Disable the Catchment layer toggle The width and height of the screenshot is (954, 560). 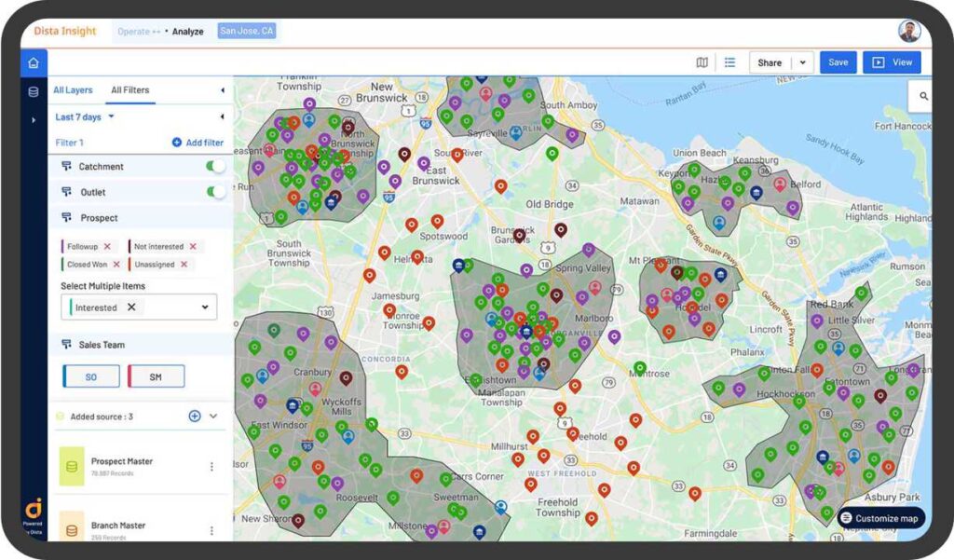(x=215, y=166)
